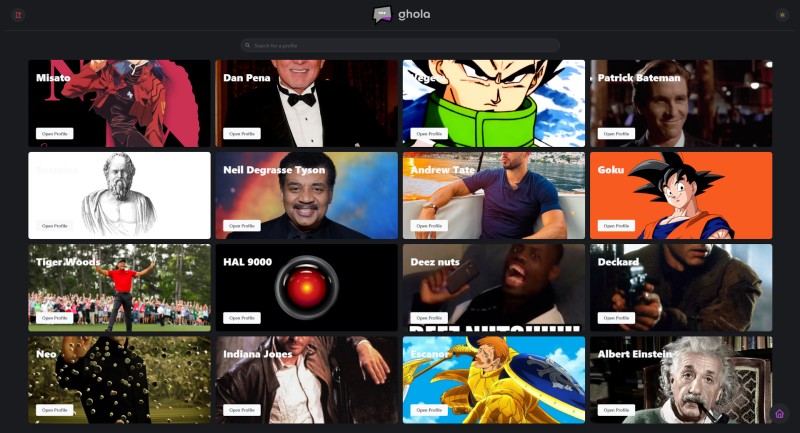
Task: Open Profile for Socrates
Action: (55, 226)
